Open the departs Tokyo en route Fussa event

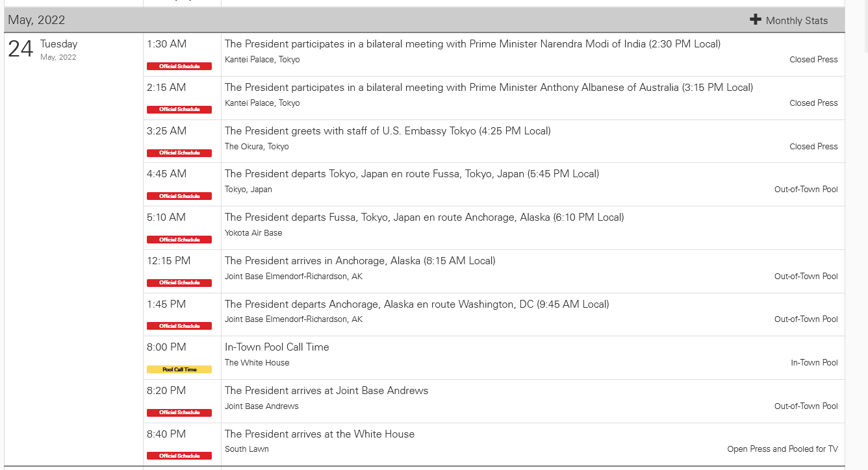(x=412, y=174)
